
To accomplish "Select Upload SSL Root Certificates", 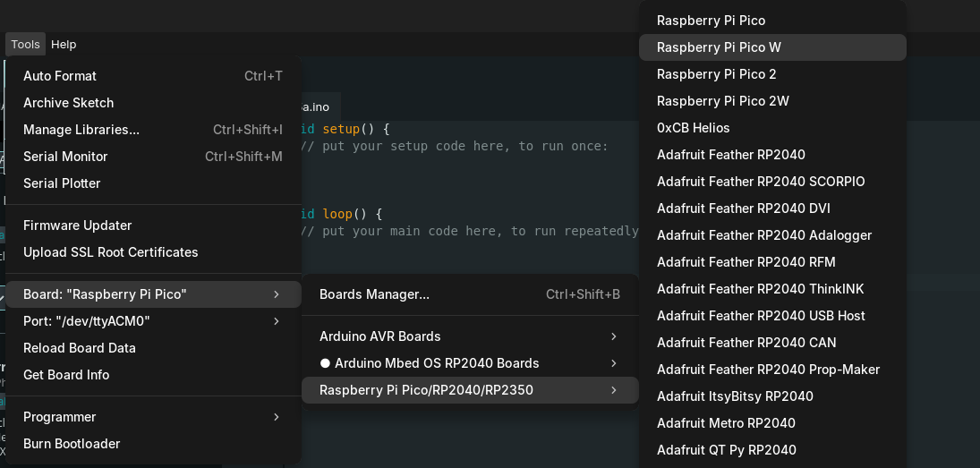I will pyautogui.click(x=153, y=252).
